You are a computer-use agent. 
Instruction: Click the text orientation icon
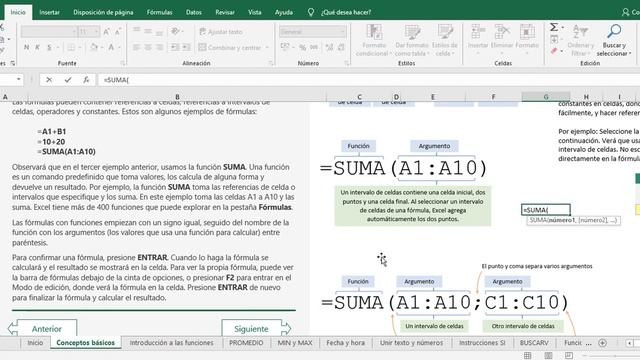tap(176, 31)
